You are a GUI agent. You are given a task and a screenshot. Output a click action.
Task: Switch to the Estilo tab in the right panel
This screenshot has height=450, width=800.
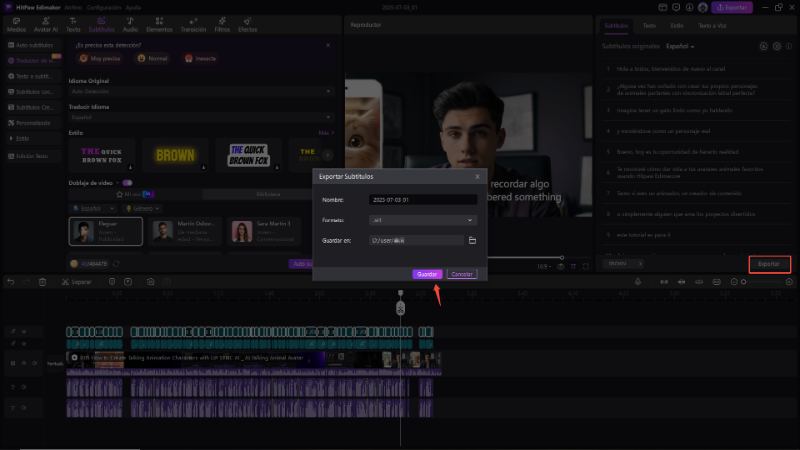coord(677,26)
